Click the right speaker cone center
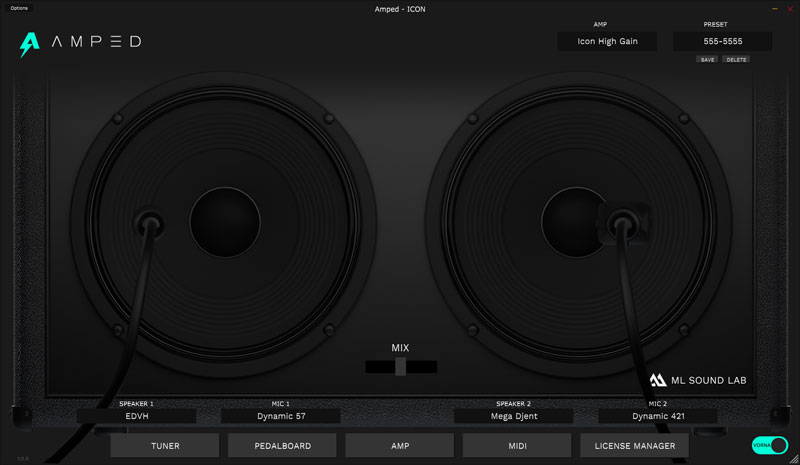This screenshot has width=800, height=465. pos(576,222)
